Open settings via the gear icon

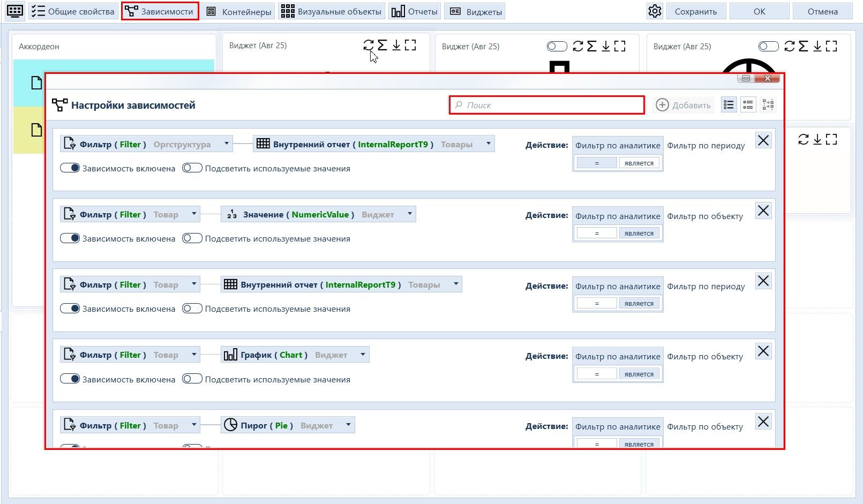(655, 11)
